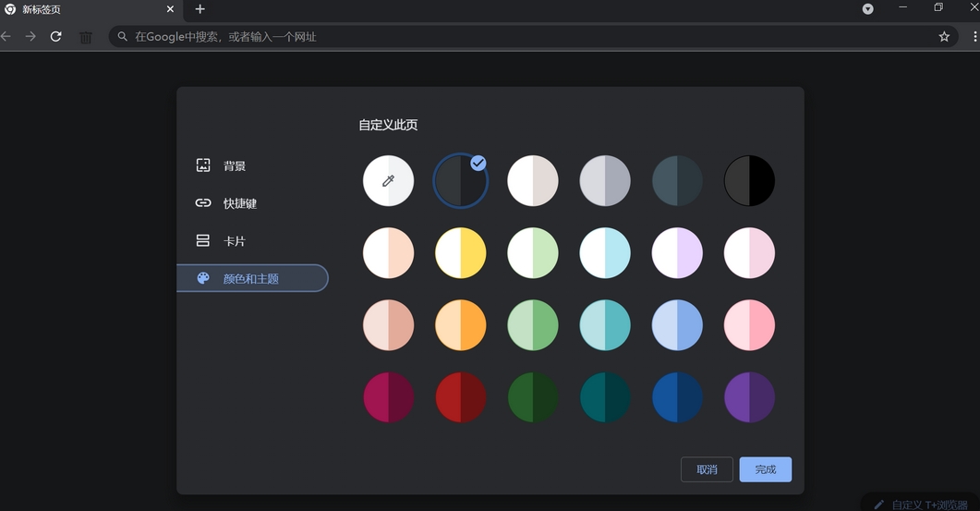Screen dimensions: 980x511
Task: Switch to 快捷键 shortcuts section
Action: pyautogui.click(x=239, y=203)
